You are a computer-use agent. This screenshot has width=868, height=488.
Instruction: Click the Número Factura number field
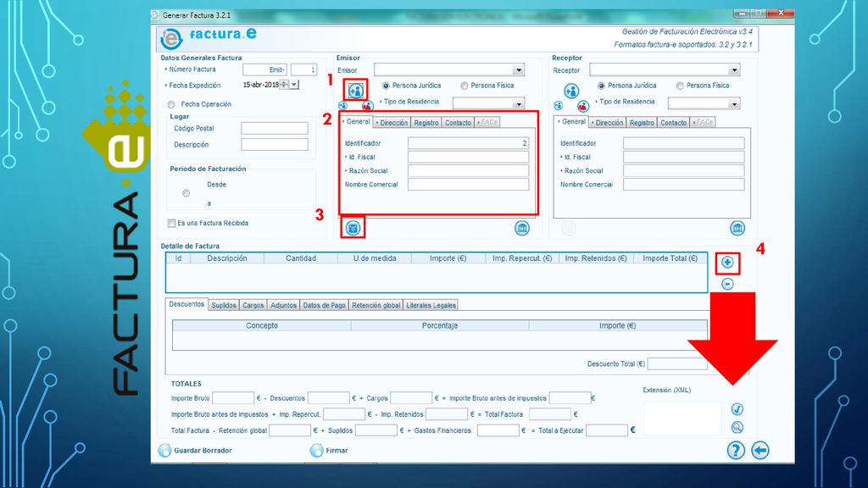(x=304, y=69)
